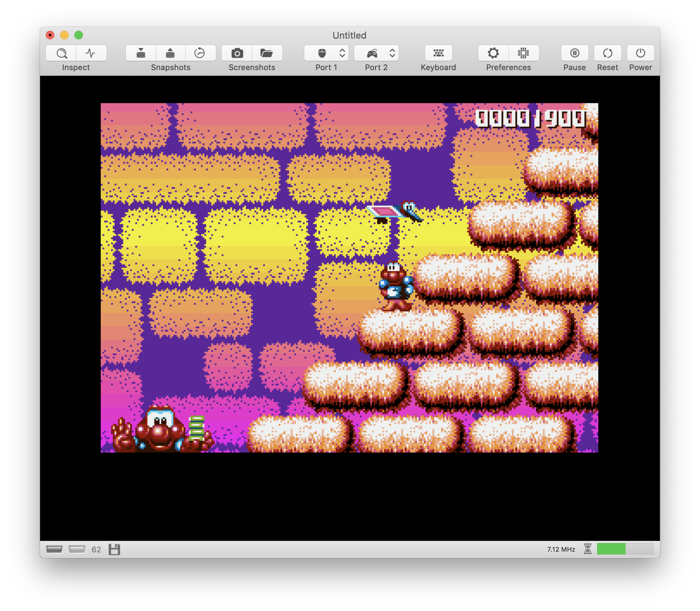Take a snapshot with the down-arrow stack icon
Image resolution: width=700 pixels, height=611 pixels.
141,53
